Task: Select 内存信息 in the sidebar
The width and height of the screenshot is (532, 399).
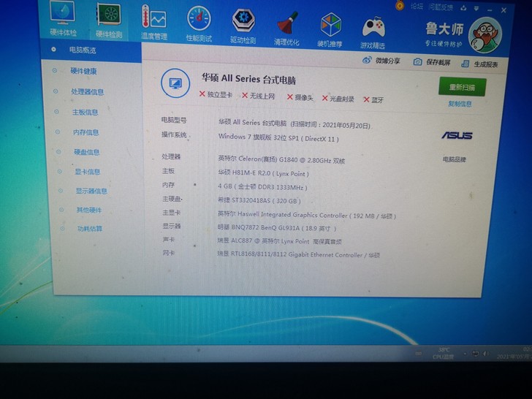Action: coord(85,132)
